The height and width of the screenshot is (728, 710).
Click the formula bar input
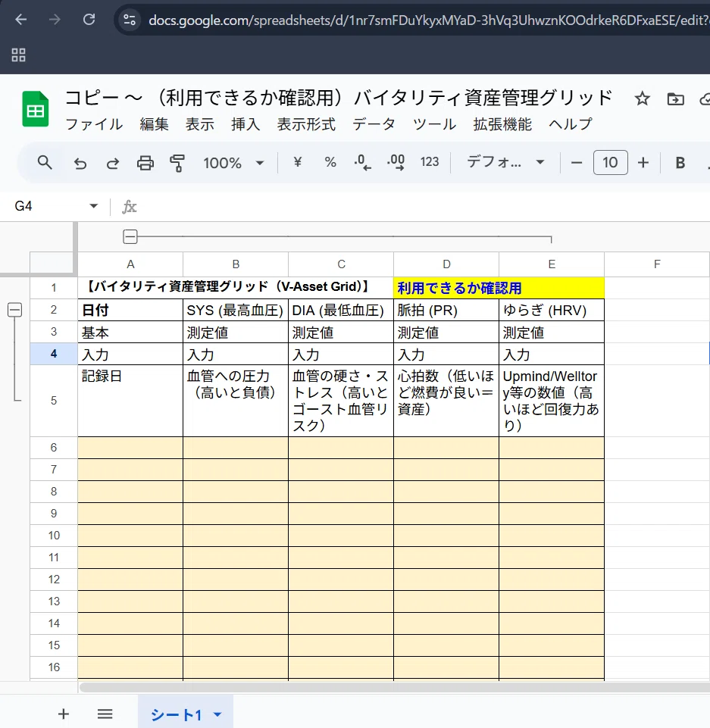point(423,207)
